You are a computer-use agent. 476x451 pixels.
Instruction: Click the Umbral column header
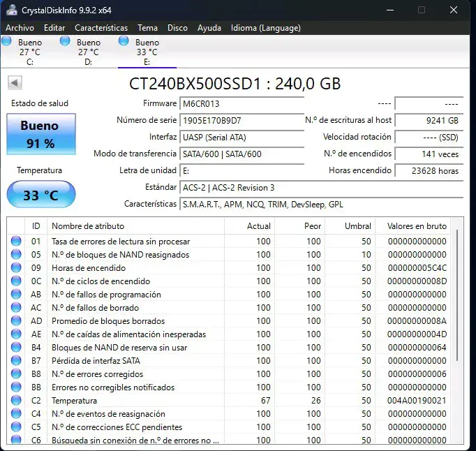(x=350, y=226)
